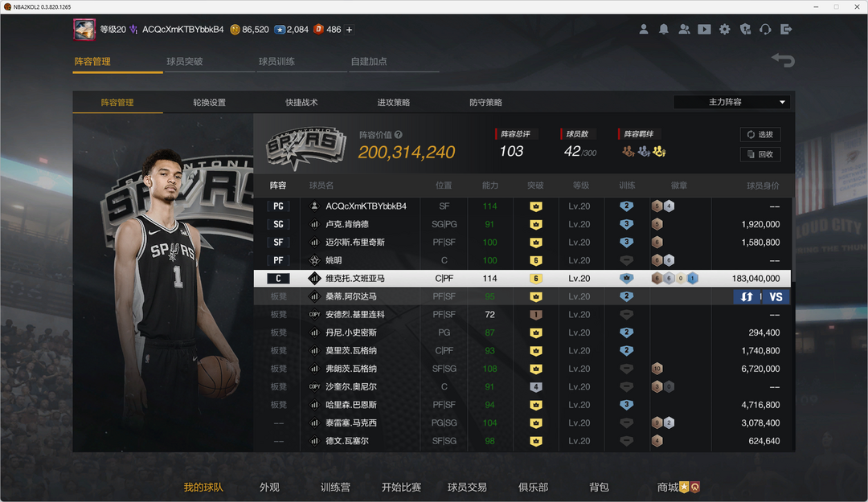
Task: Click the swap player arrows button
Action: click(x=747, y=296)
